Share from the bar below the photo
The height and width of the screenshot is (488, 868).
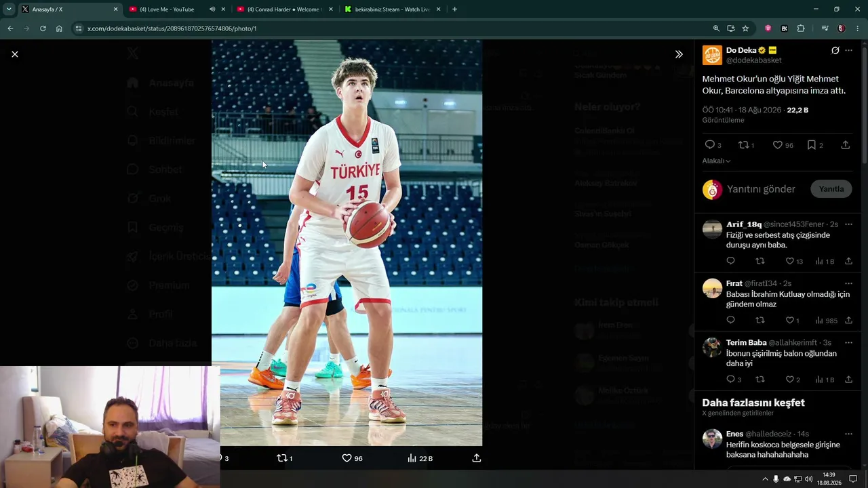pyautogui.click(x=477, y=458)
